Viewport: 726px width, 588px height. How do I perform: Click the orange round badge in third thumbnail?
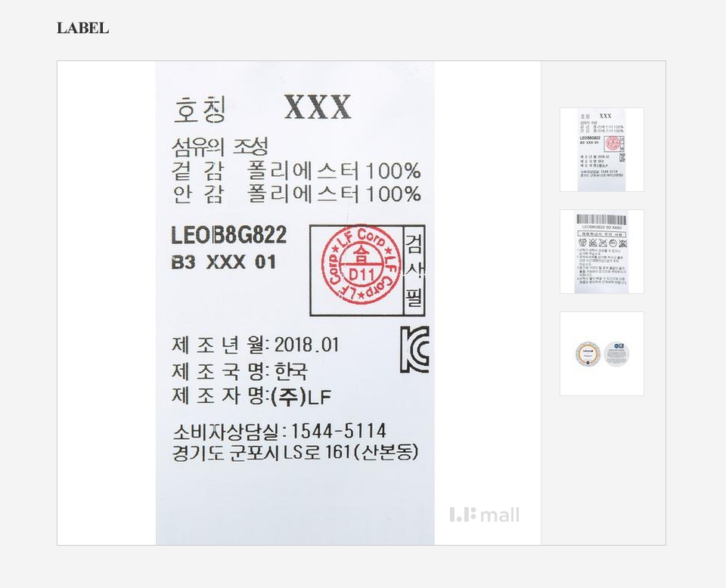(x=588, y=354)
